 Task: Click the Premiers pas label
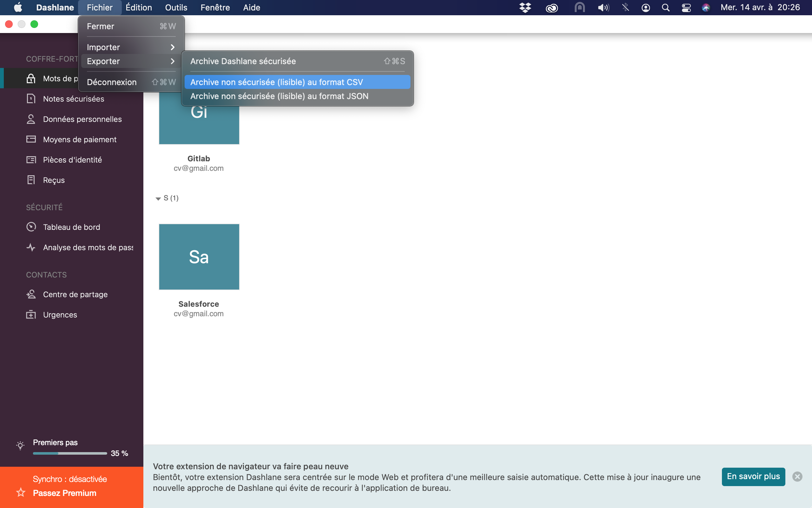[x=55, y=443]
